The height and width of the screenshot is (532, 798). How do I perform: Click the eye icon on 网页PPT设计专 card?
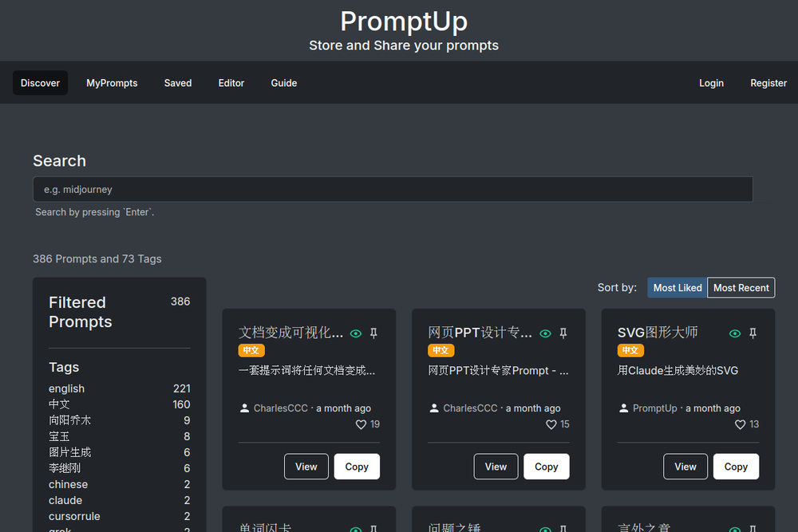click(545, 333)
